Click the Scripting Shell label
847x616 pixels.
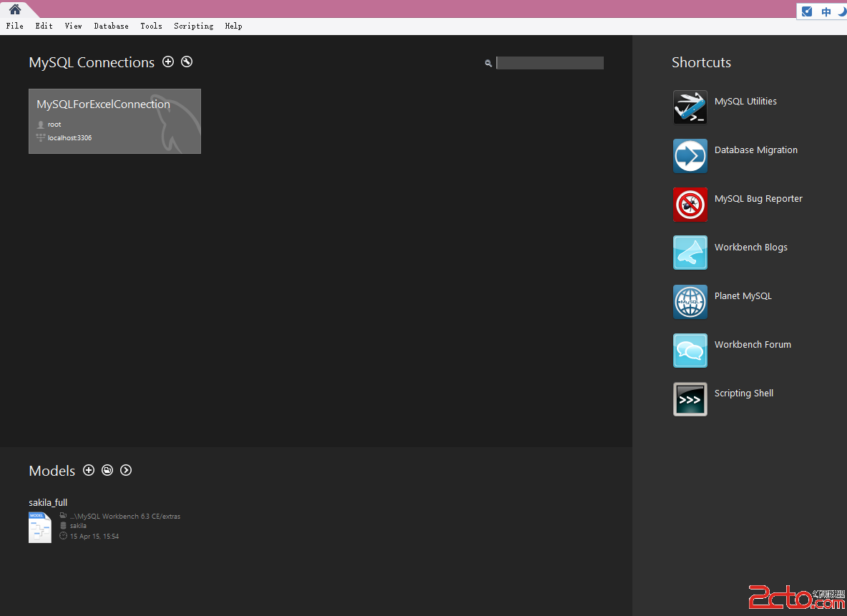tap(744, 393)
